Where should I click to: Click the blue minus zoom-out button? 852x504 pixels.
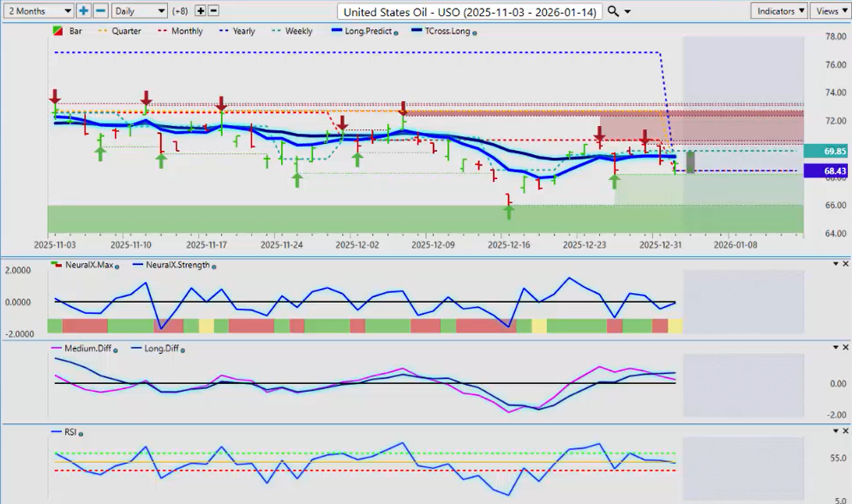100,11
